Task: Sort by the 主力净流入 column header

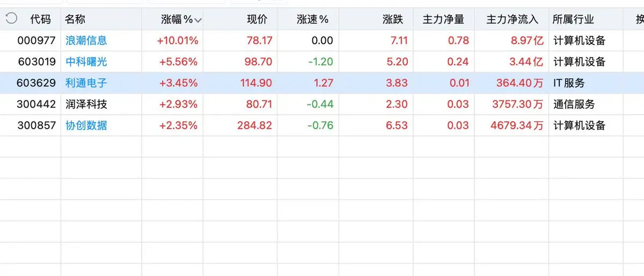Action: [512, 19]
